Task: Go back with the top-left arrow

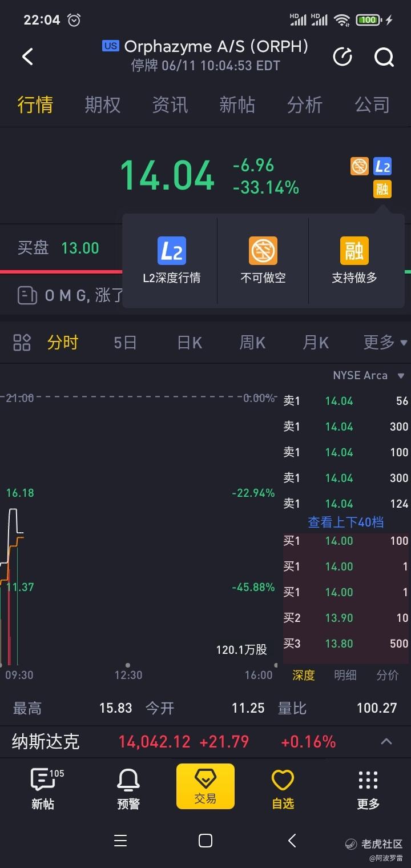Action: point(27,57)
